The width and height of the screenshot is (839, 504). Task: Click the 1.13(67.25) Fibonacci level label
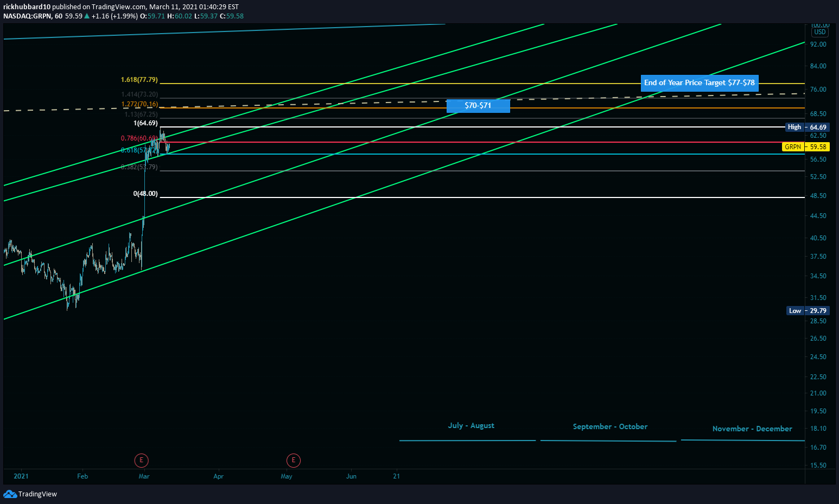click(141, 114)
